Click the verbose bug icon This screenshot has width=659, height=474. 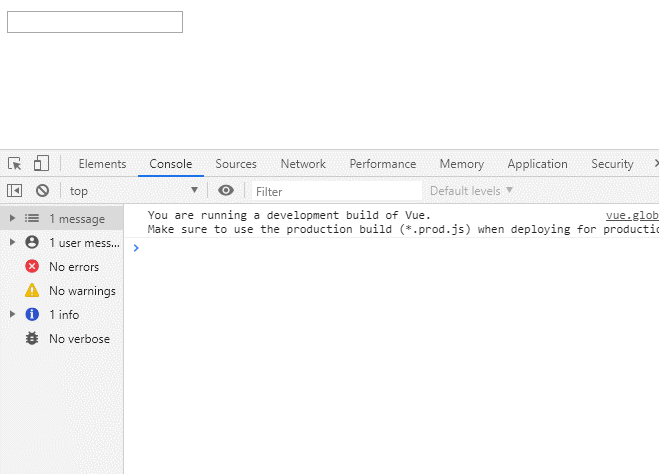32,338
